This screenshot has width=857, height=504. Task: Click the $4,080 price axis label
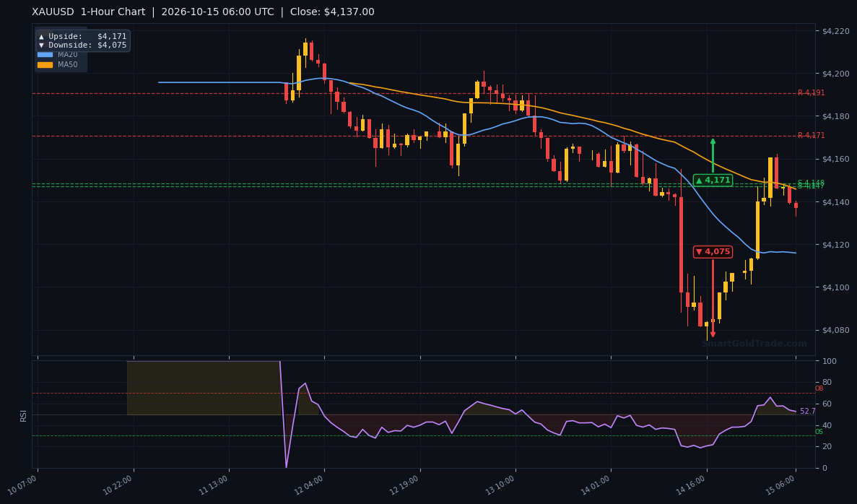tap(835, 330)
